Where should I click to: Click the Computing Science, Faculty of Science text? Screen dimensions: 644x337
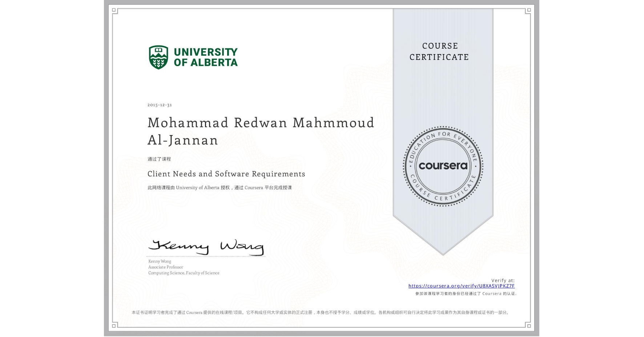point(184,273)
